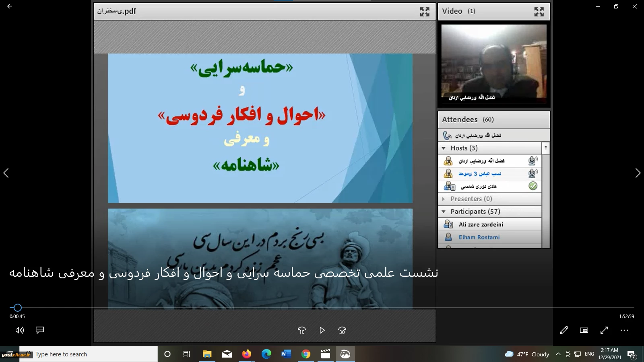This screenshot has height=362, width=644.
Task: Go to the next item with the right arrow
Action: [x=638, y=173]
